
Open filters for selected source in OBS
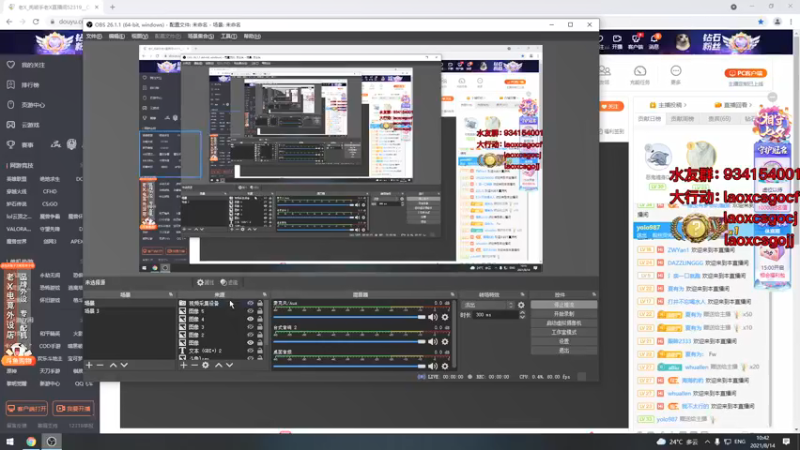tap(229, 282)
